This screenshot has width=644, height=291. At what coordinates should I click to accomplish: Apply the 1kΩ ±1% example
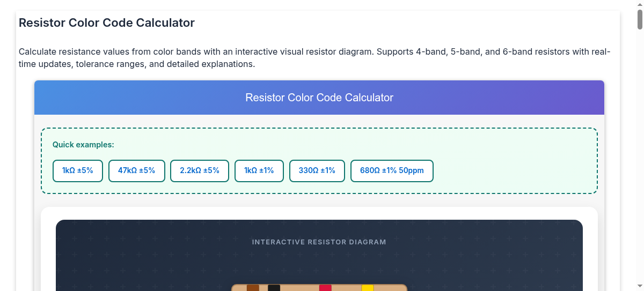[259, 171]
